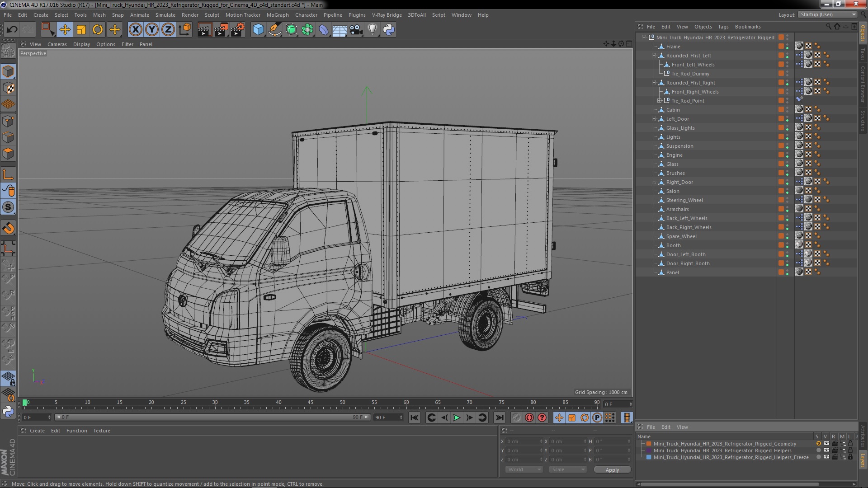Go to end of animation
Image resolution: width=868 pixels, height=488 pixels.
pos(500,418)
